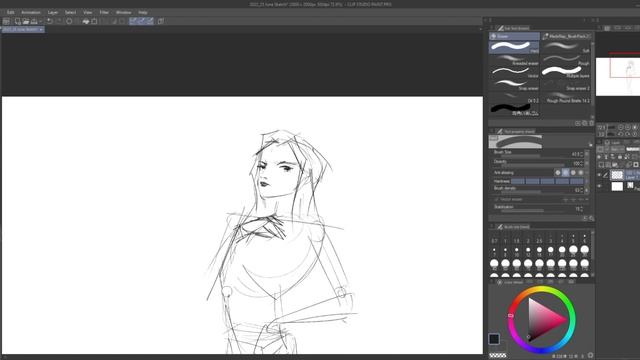Screen dimensions: 640x360
Task: Select the Hard eraser brush
Action: (514, 47)
